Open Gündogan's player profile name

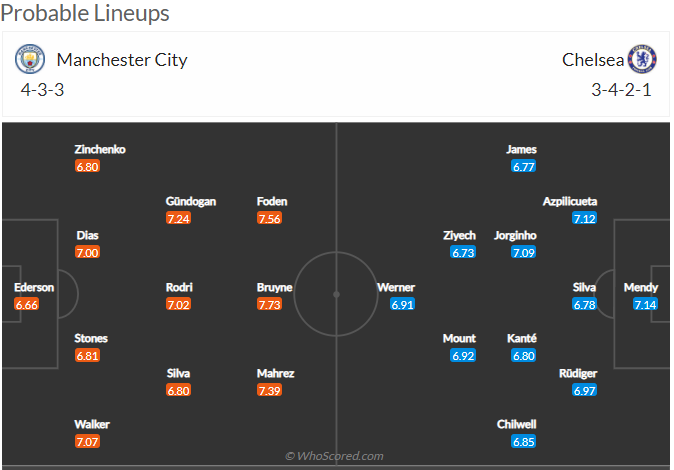191,201
